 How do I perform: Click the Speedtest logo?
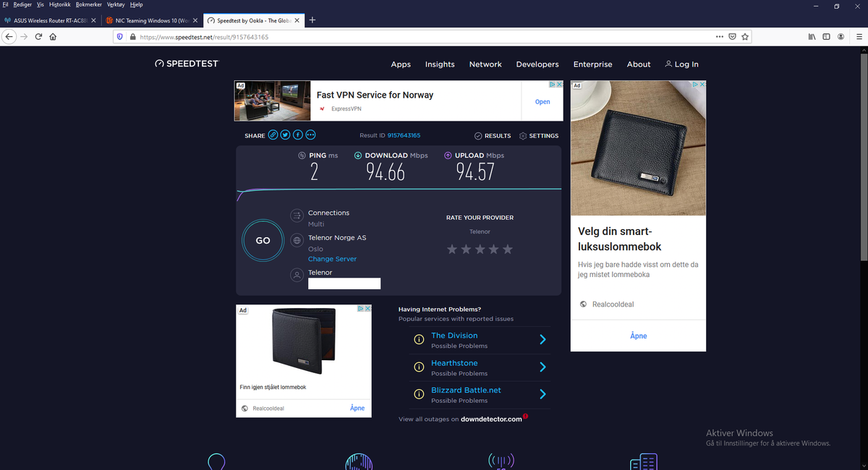(187, 64)
